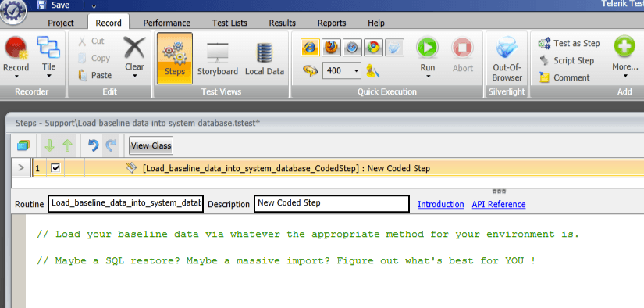Move step up with green arrow

coord(67,145)
